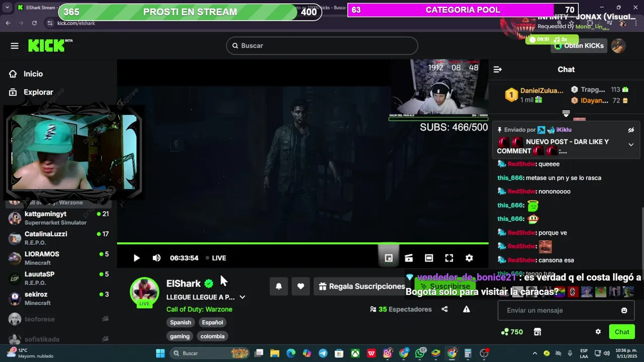
Task: Open the Windows Start menu
Action: point(160,353)
